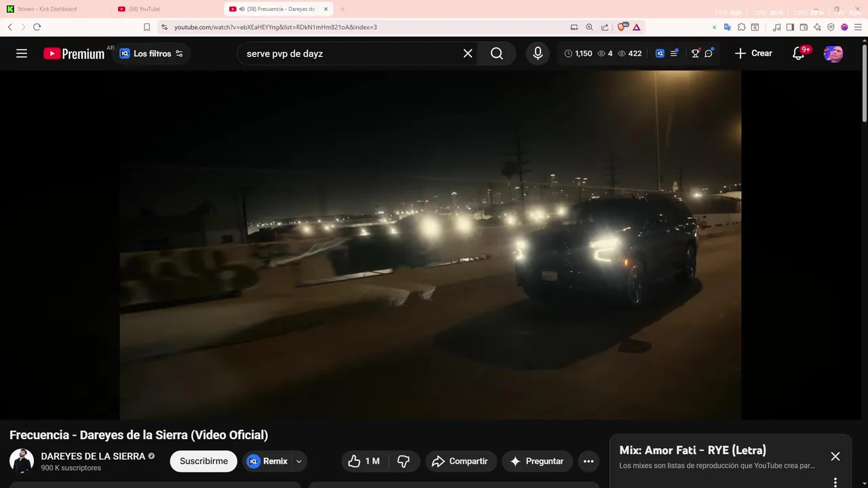Image resolution: width=868 pixels, height=488 pixels.
Task: Open the YouTube hamburger guide menu
Action: point(22,54)
